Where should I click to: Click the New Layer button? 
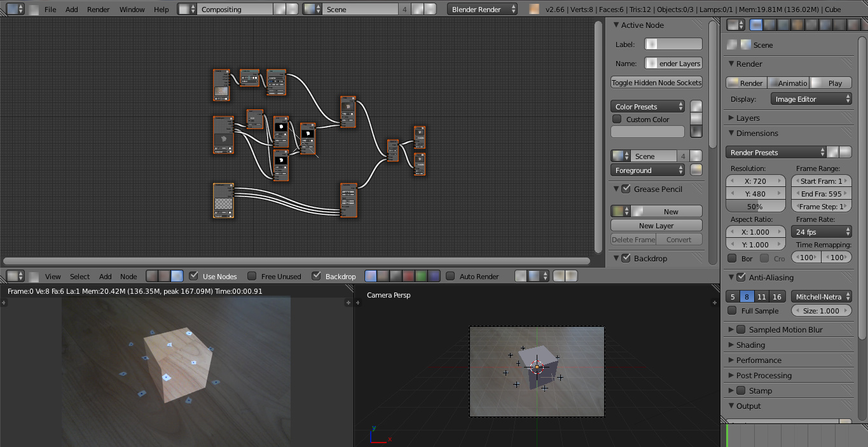[656, 226]
